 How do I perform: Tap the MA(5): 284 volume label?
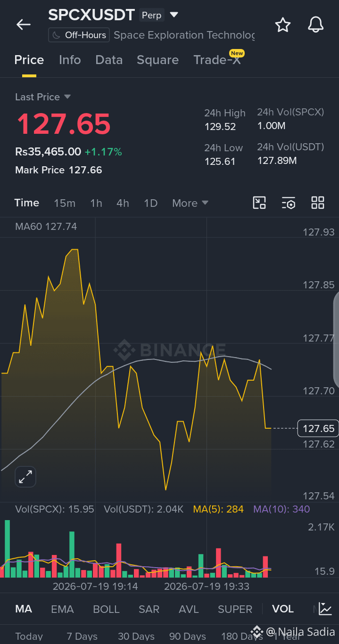pos(218,509)
